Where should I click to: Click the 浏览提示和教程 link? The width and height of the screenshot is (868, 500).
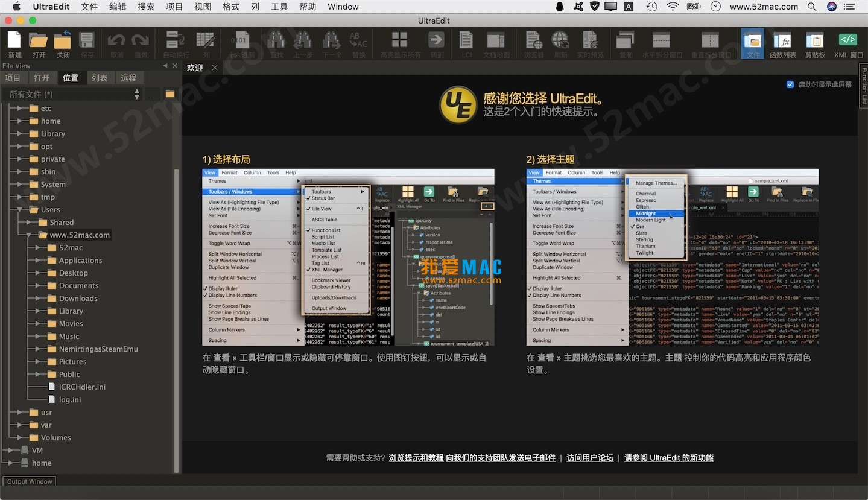pyautogui.click(x=416, y=458)
